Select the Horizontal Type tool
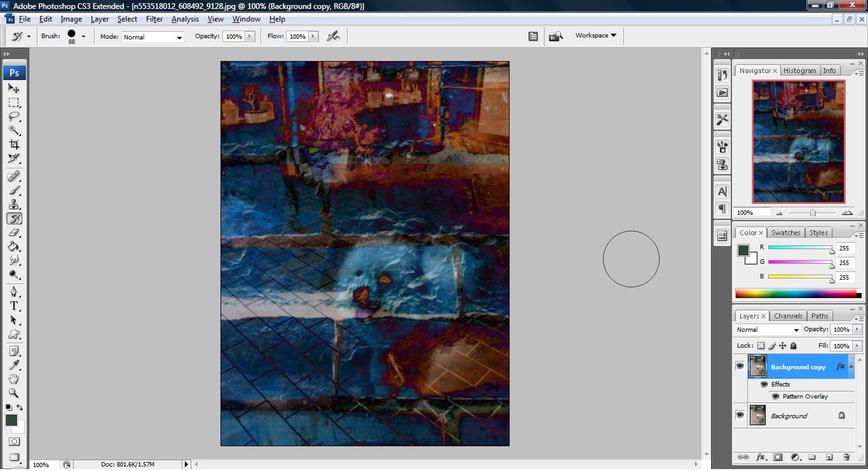The image size is (868, 471). (x=14, y=306)
